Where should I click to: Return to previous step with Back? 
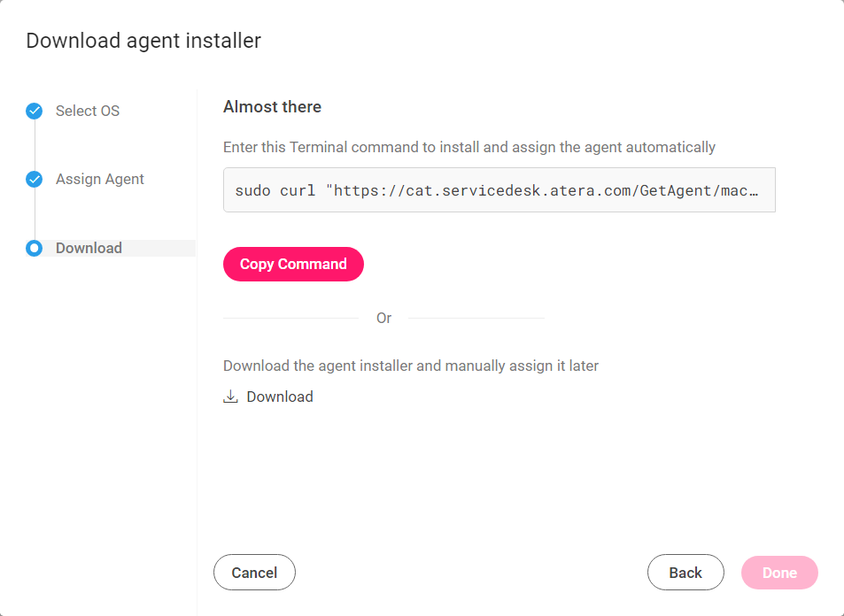coord(685,573)
